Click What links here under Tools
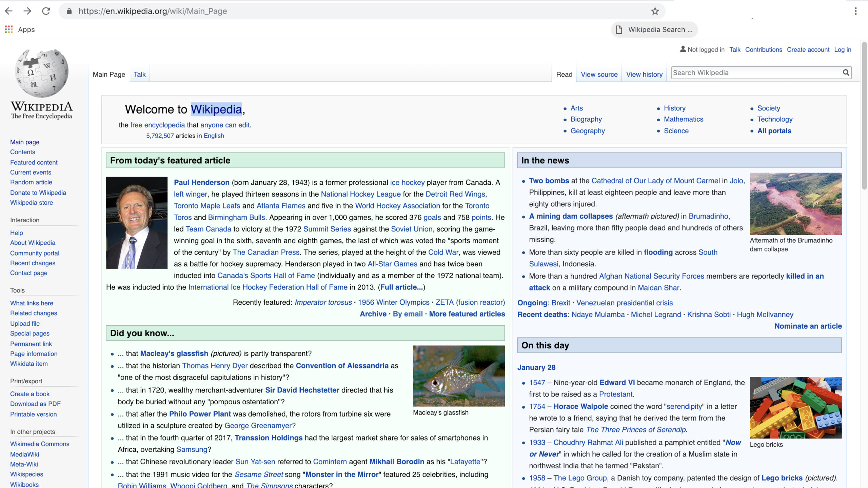The height and width of the screenshot is (488, 868). point(32,303)
